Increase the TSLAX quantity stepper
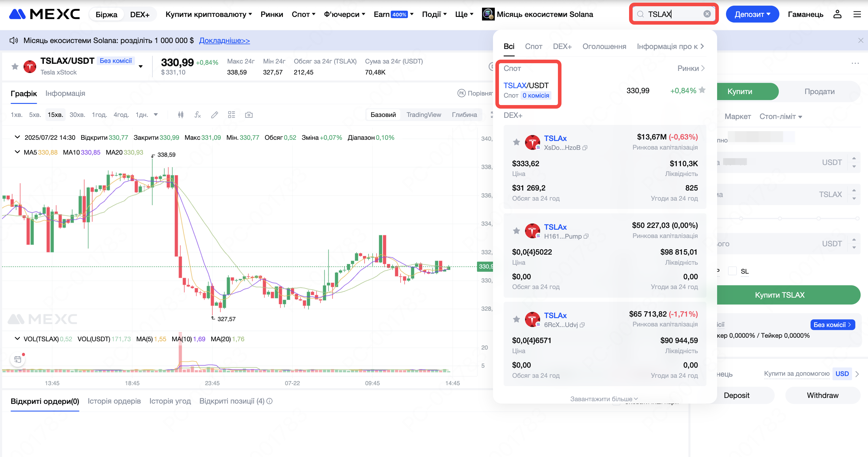Screen dimensions: 868x457 (854, 190)
